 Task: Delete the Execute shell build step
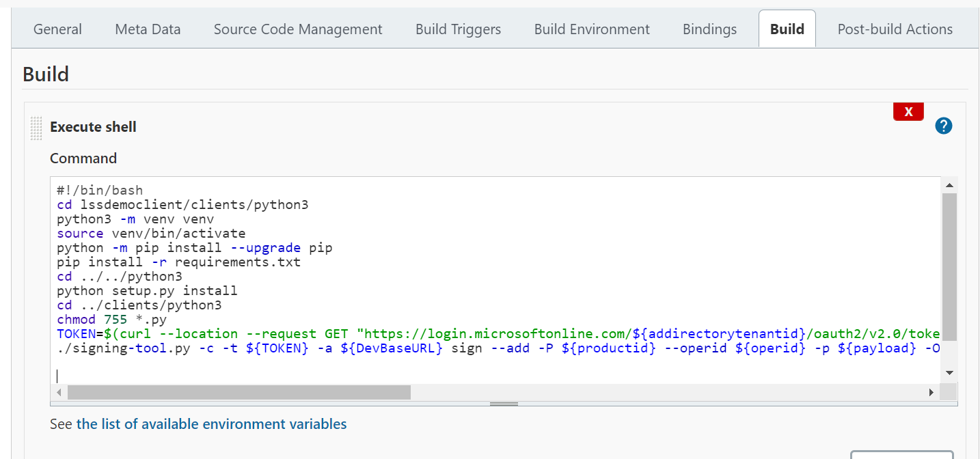coord(908,112)
